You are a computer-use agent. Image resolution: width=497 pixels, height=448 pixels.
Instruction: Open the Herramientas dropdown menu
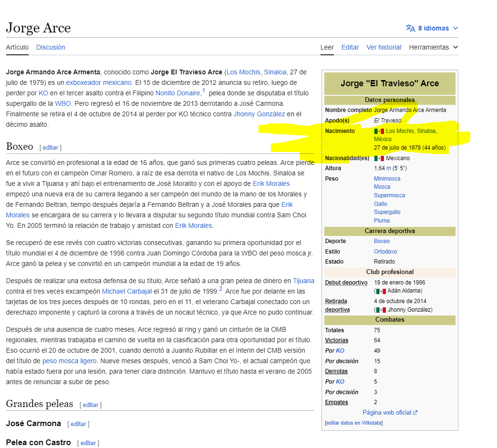(x=433, y=47)
